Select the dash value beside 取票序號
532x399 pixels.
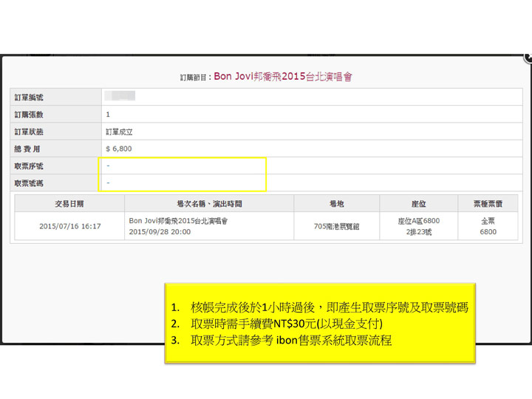click(x=108, y=166)
